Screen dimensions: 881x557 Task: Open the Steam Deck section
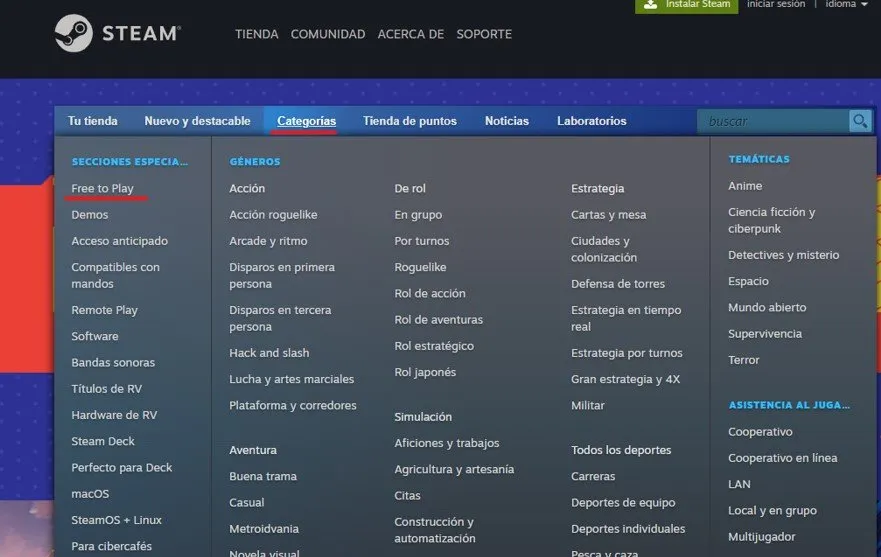click(x=103, y=441)
